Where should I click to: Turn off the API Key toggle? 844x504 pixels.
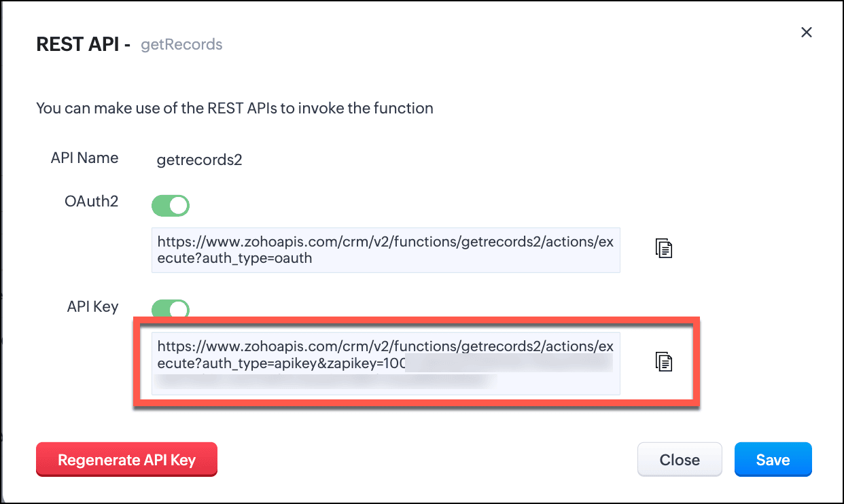click(171, 310)
